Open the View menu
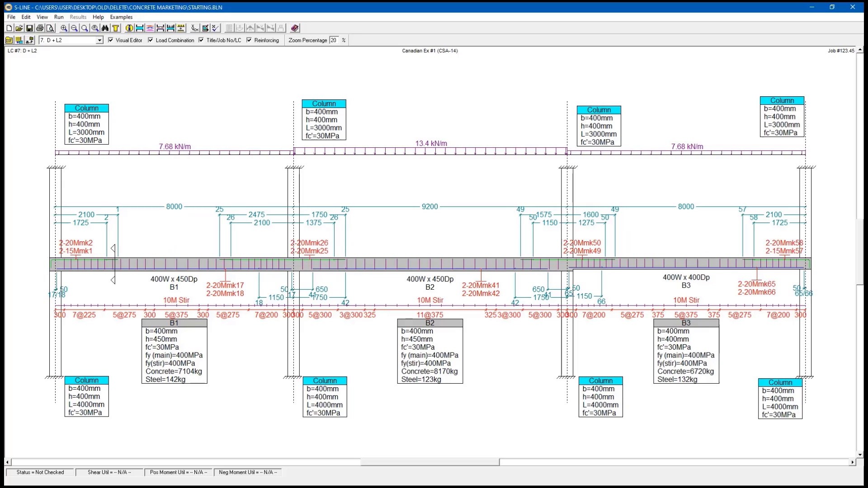The width and height of the screenshot is (868, 488). [42, 17]
